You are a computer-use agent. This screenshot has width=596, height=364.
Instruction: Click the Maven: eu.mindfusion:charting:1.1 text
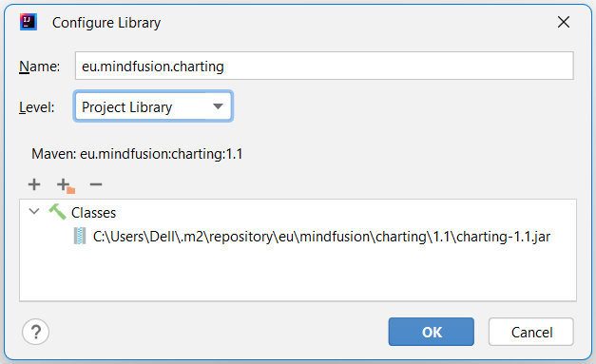click(x=137, y=154)
